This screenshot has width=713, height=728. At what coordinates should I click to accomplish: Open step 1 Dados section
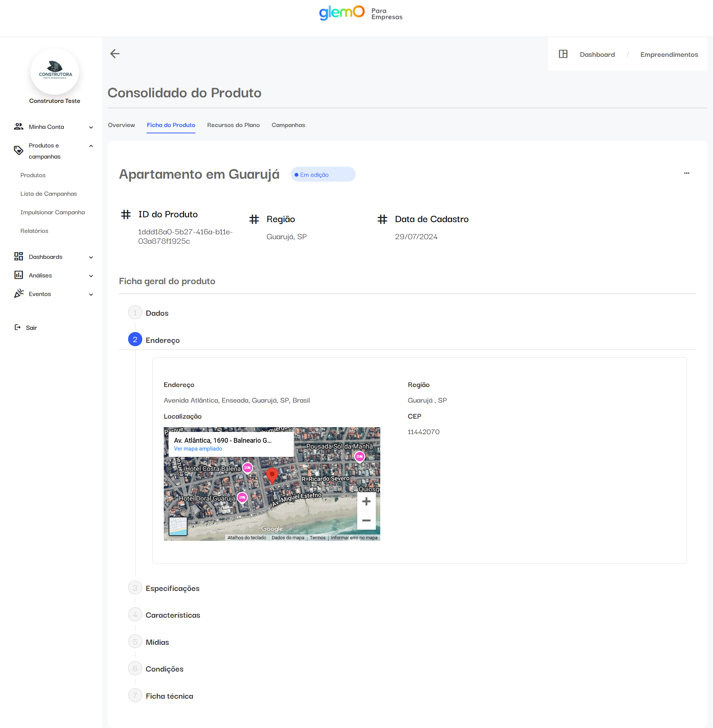(157, 313)
